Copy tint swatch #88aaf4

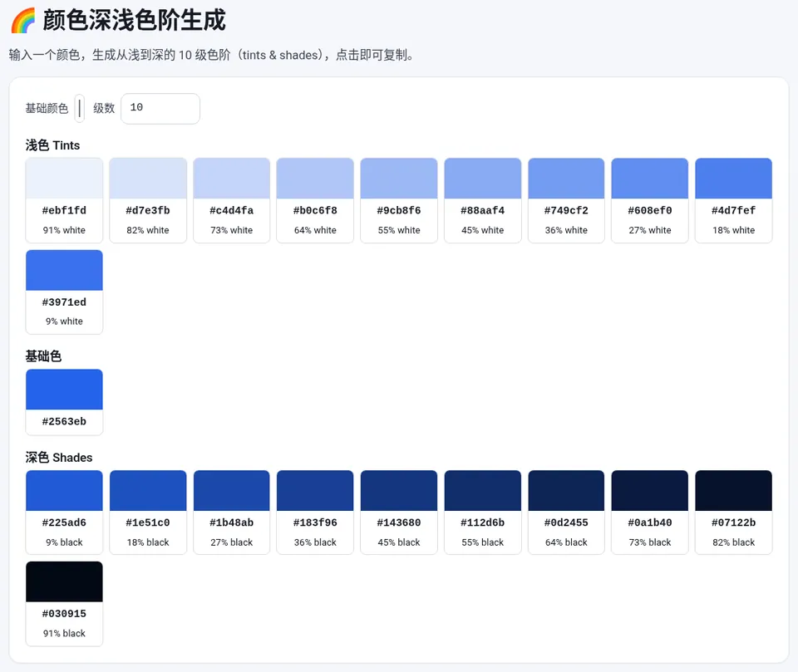482,200
